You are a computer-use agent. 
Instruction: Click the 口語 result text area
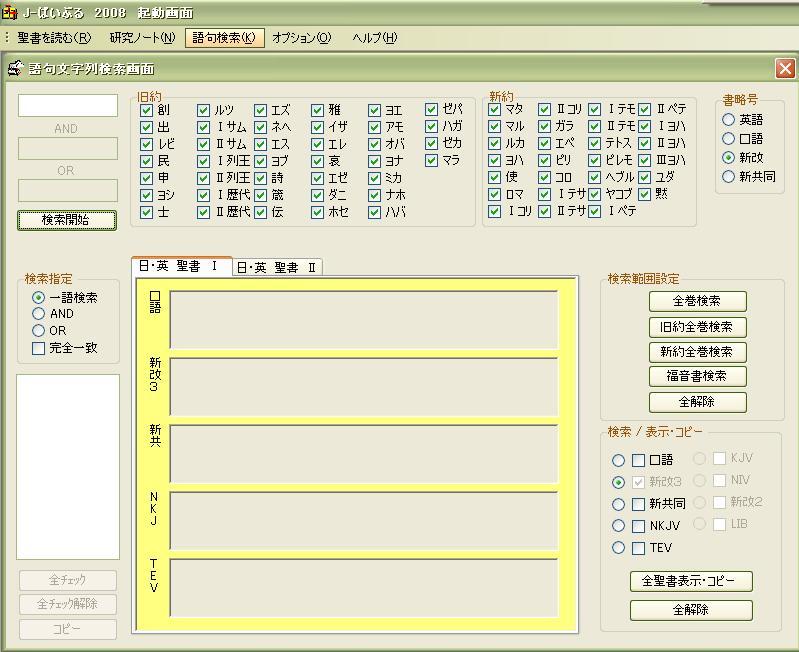[364, 320]
